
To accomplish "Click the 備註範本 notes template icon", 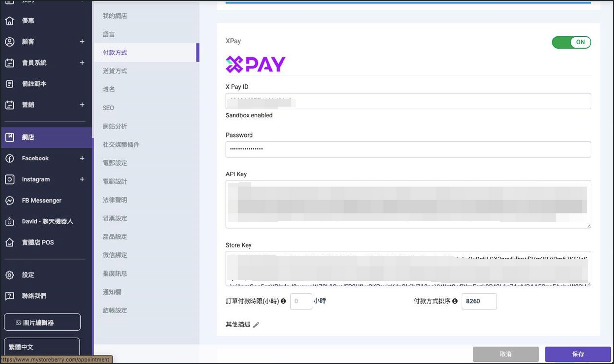I will (x=10, y=83).
